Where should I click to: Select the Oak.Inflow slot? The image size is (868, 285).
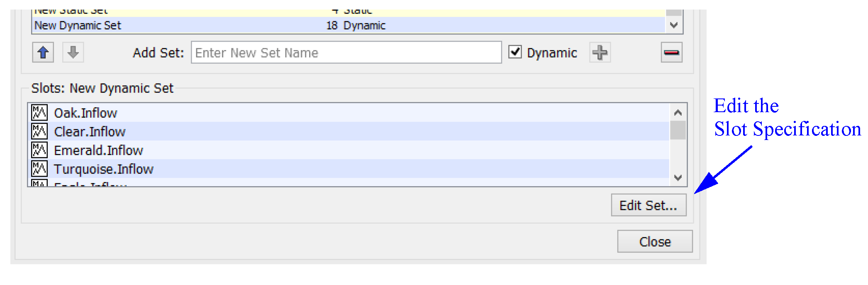86,113
